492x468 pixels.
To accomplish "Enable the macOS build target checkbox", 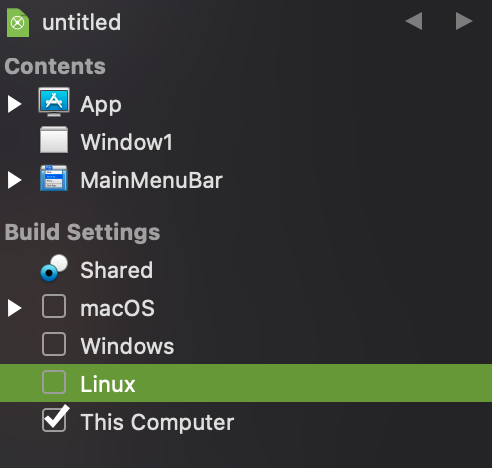I will pyautogui.click(x=54, y=306).
